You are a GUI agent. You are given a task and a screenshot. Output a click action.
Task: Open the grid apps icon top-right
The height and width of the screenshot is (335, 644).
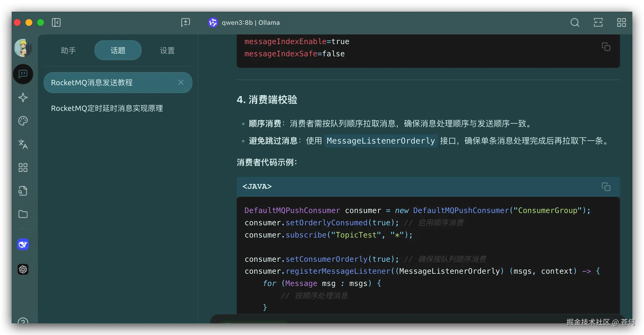click(x=621, y=22)
